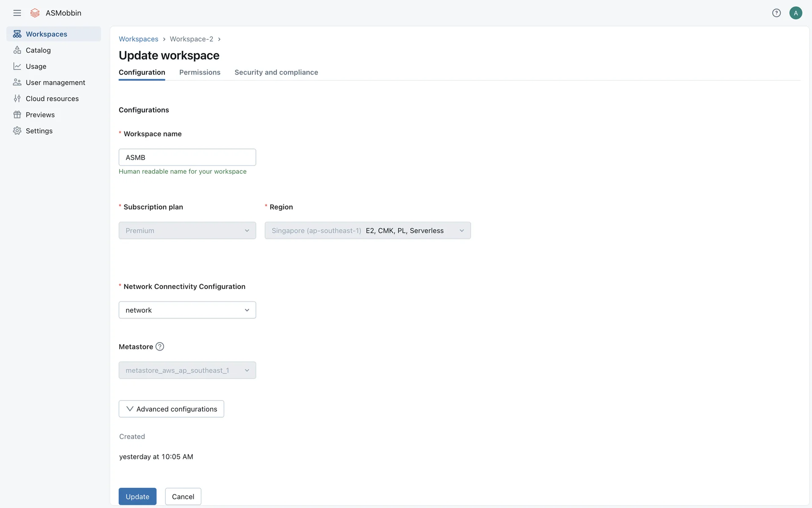The width and height of the screenshot is (812, 508).
Task: Click the Workspace name input field
Action: 187,157
